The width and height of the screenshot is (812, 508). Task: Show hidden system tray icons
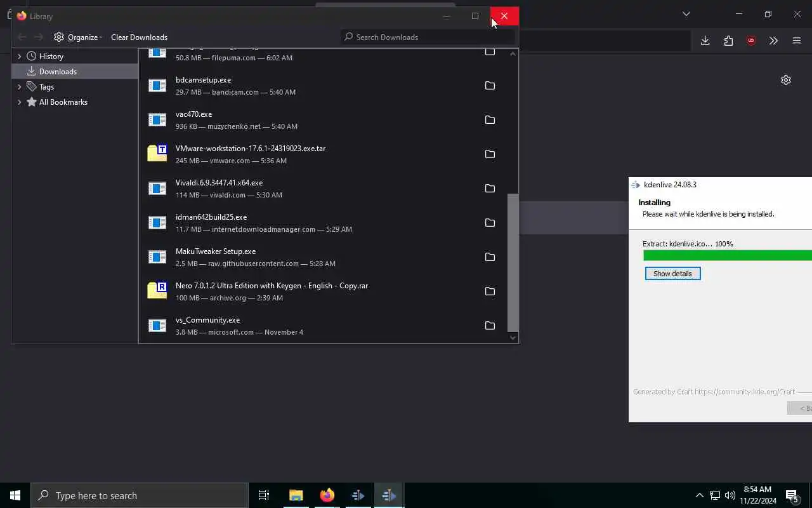point(699,495)
